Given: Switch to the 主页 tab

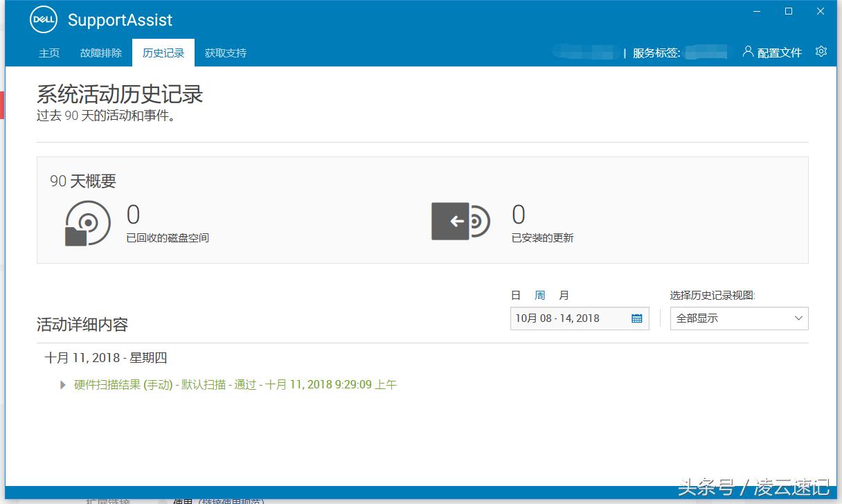Looking at the screenshot, I should (48, 52).
